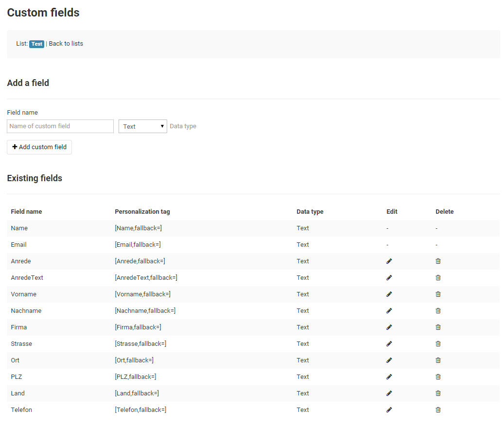Click the Test list badge
The height and width of the screenshot is (427, 504).
click(37, 44)
